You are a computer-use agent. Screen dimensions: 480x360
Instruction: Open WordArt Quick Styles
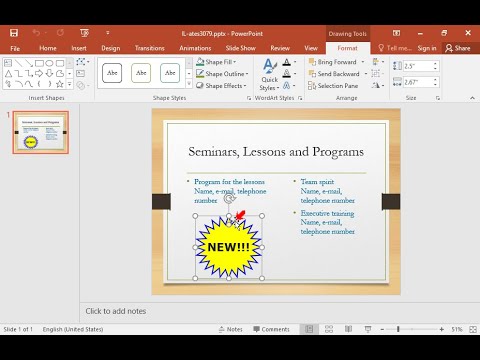coord(269,75)
